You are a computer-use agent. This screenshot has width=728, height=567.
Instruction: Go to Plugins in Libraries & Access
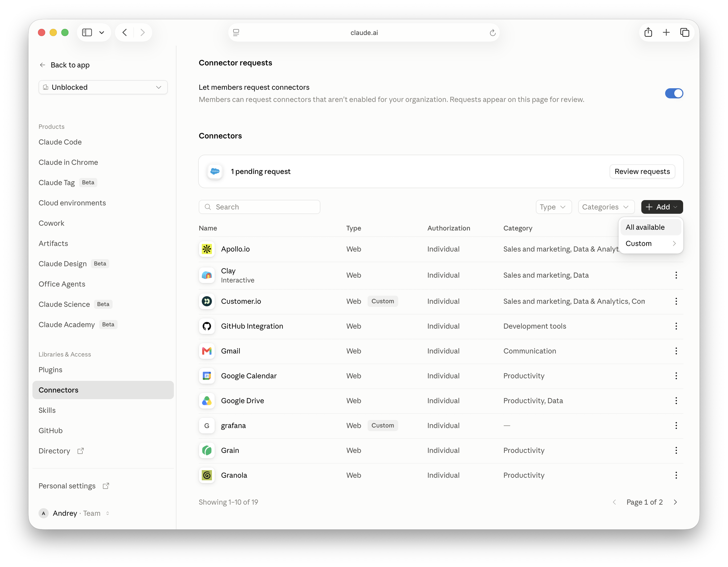point(50,370)
